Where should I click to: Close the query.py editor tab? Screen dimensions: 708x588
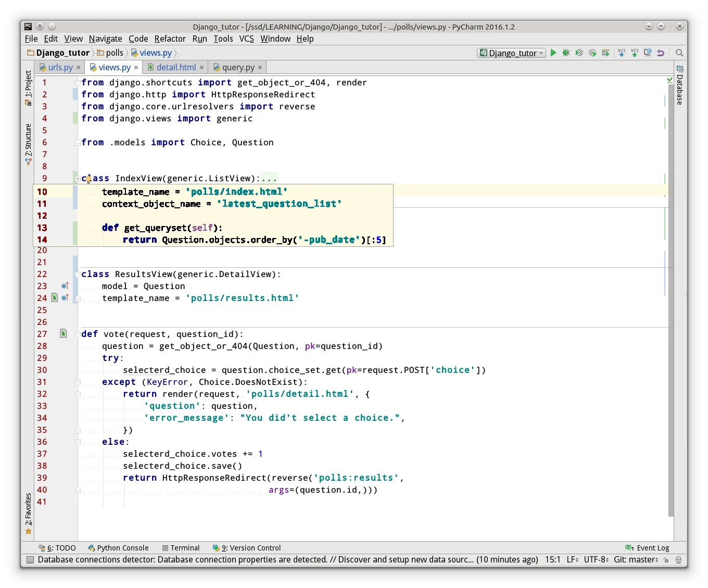click(260, 68)
